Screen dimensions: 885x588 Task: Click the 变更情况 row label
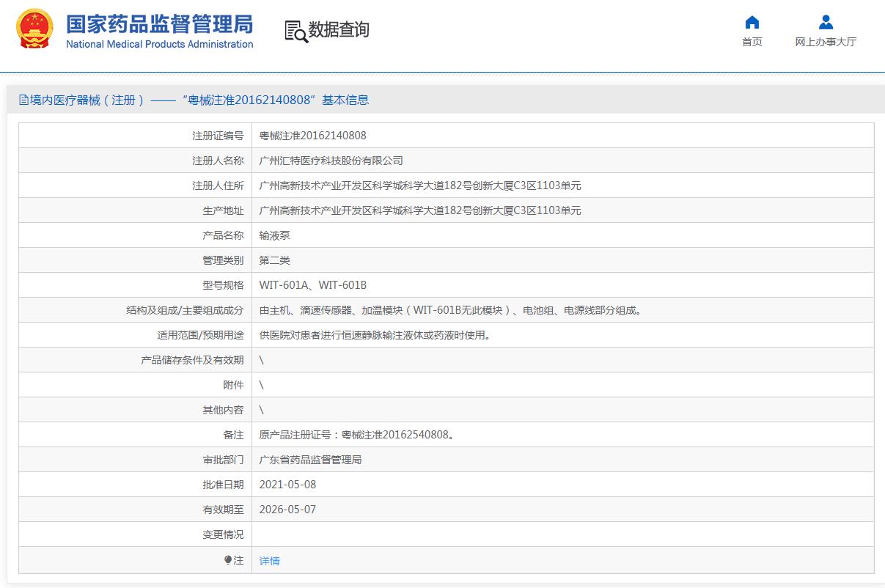click(x=223, y=534)
